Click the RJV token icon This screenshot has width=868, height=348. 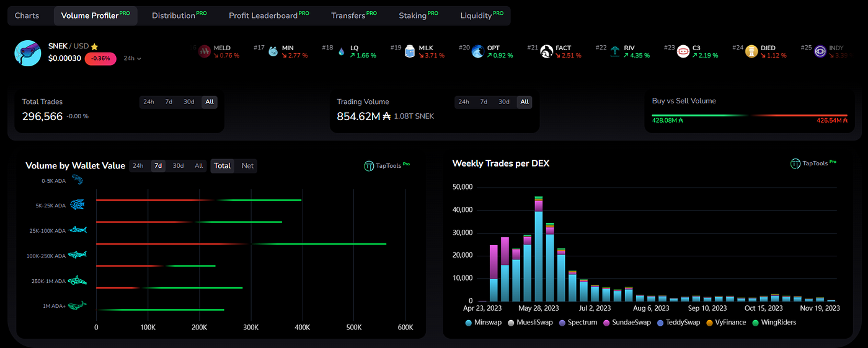[614, 52]
